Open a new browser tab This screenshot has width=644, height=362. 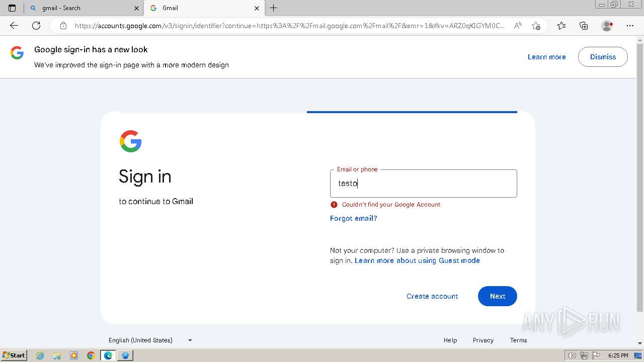(273, 8)
